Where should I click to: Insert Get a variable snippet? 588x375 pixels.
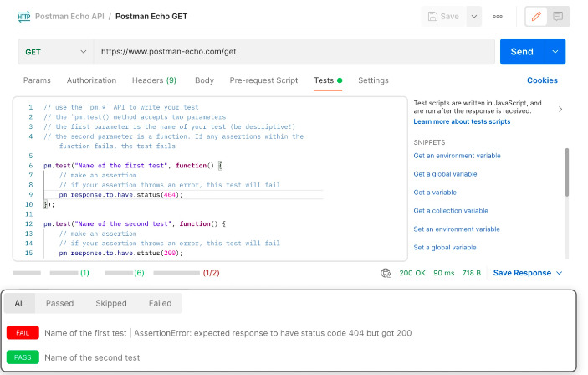click(435, 193)
